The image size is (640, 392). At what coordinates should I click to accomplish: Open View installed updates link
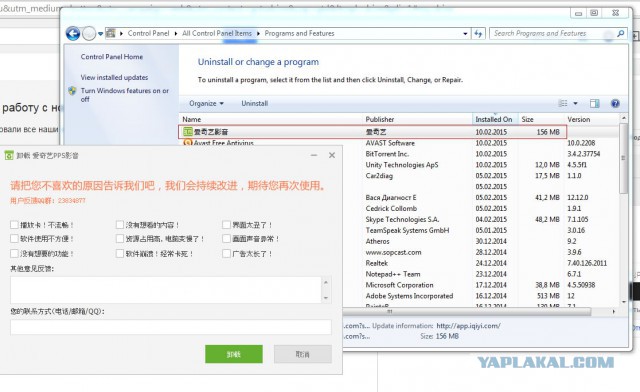point(114,77)
